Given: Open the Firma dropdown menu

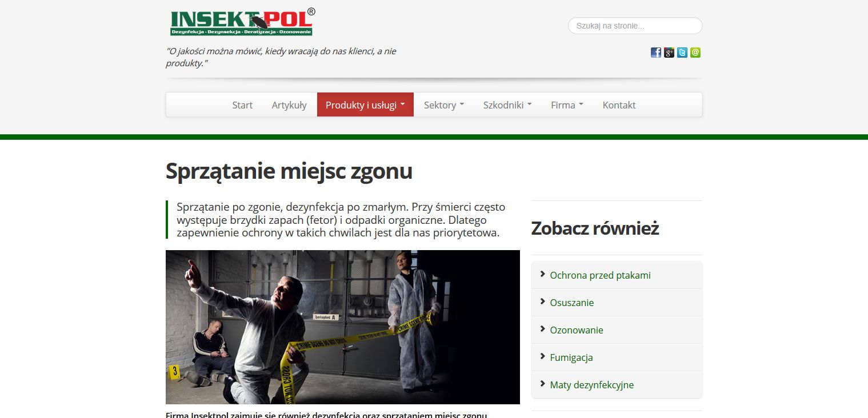Looking at the screenshot, I should [x=567, y=105].
